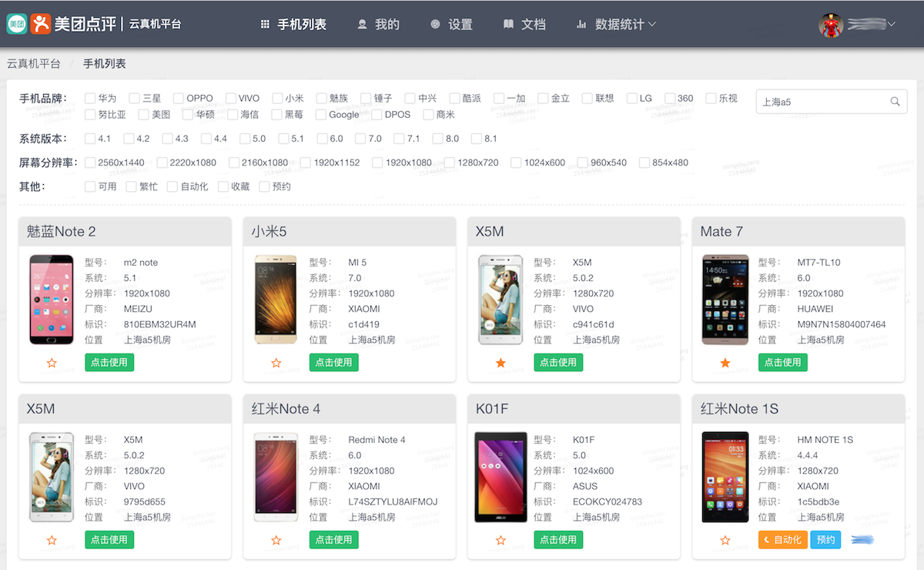Click 点击使用 on the 魅蓝Note 2 card
Screen dimensions: 924x570
coord(109,363)
